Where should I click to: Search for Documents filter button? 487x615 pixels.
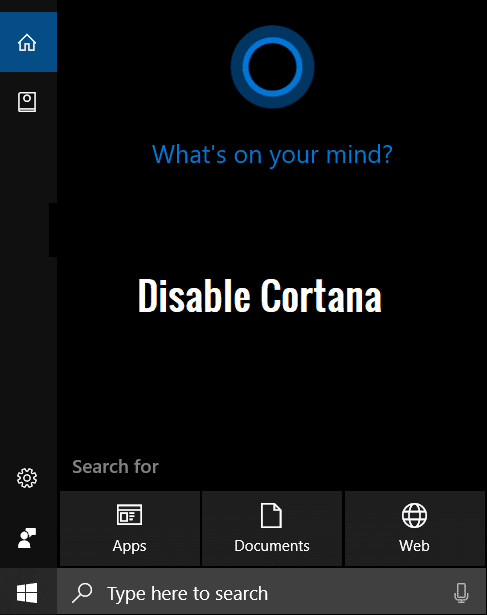point(272,528)
